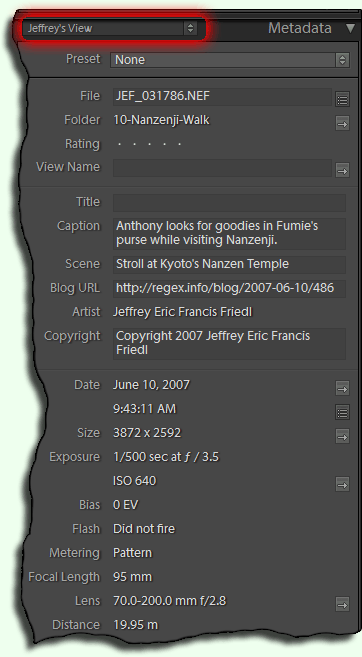
Task: Open the Preset None dropdown
Action: click(230, 59)
